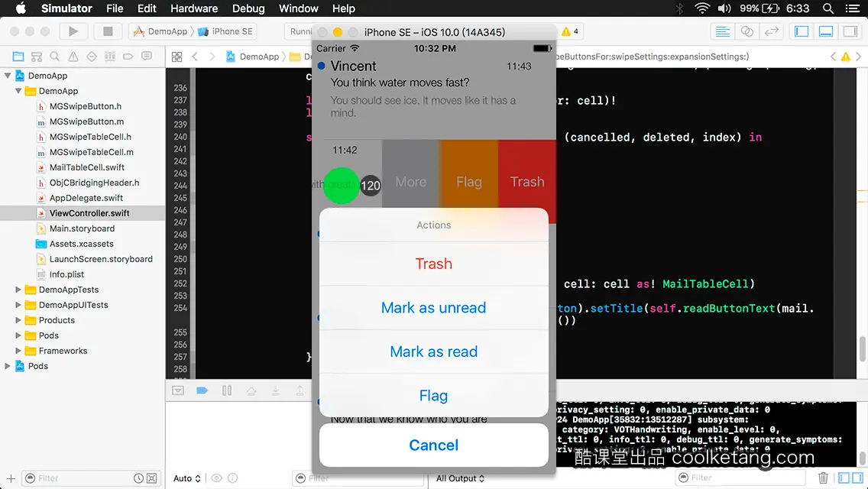The image size is (868, 489).
Task: Hide the debug area using console toggle
Action: [x=178, y=390]
